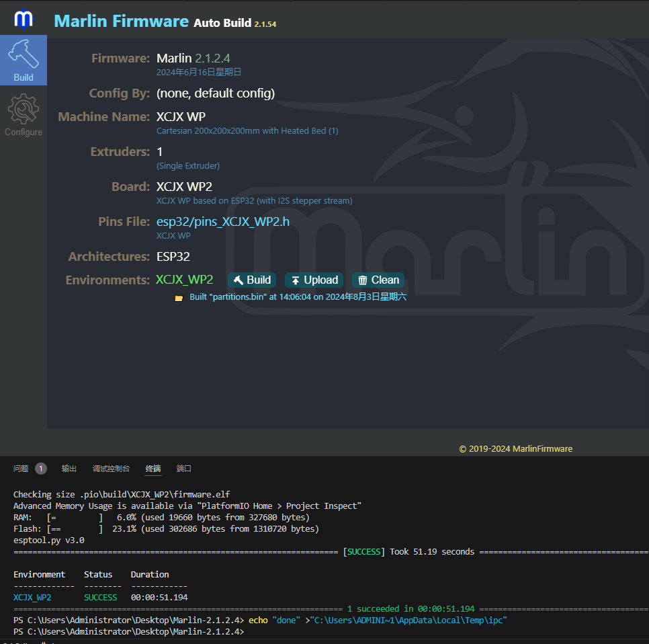Click XCJX_WP2 in terminal environment table
The height and width of the screenshot is (644, 649).
click(32, 597)
